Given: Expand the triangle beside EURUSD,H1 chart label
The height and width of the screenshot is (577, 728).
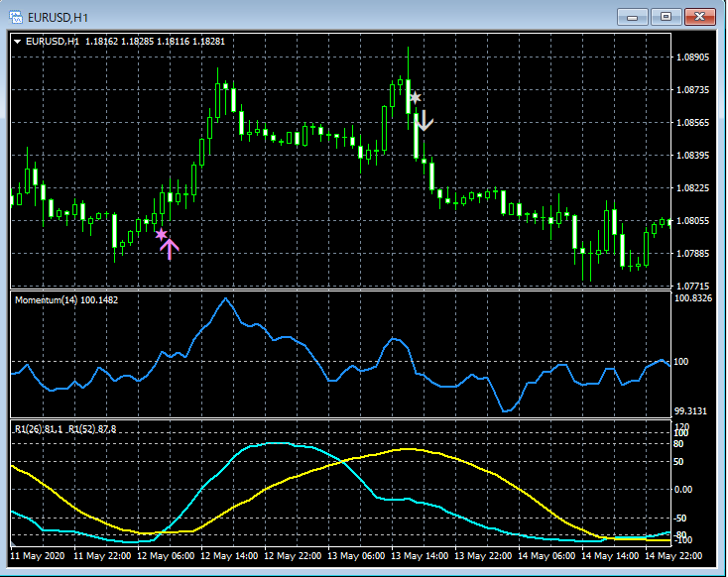Looking at the screenshot, I should (x=18, y=42).
